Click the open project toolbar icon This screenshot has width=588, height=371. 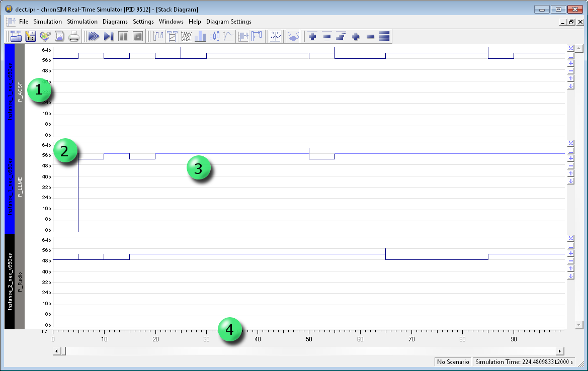click(x=16, y=36)
